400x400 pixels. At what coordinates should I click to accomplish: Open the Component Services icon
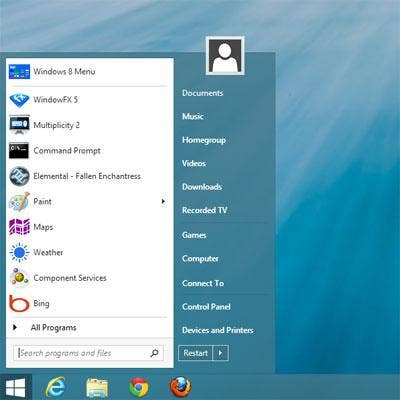(19, 278)
